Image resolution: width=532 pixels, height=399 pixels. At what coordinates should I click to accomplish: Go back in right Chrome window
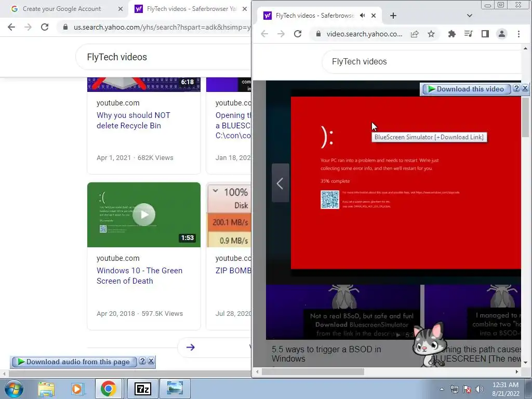(264, 34)
